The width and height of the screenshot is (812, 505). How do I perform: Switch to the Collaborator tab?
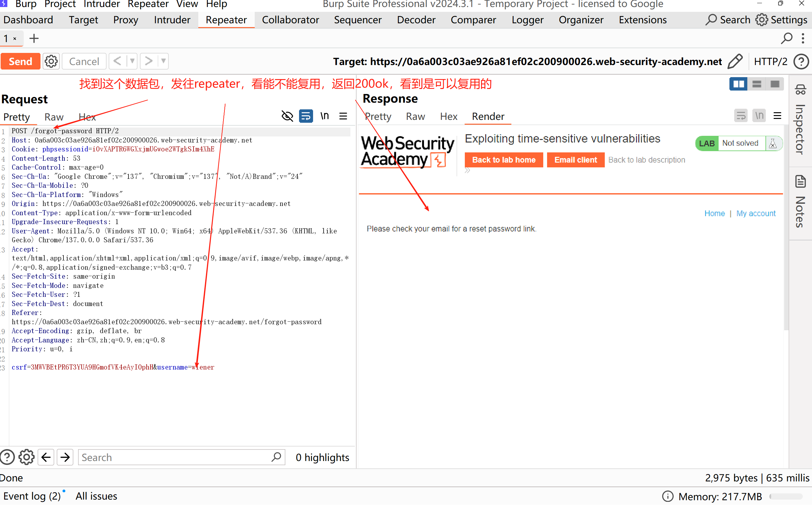(x=290, y=20)
